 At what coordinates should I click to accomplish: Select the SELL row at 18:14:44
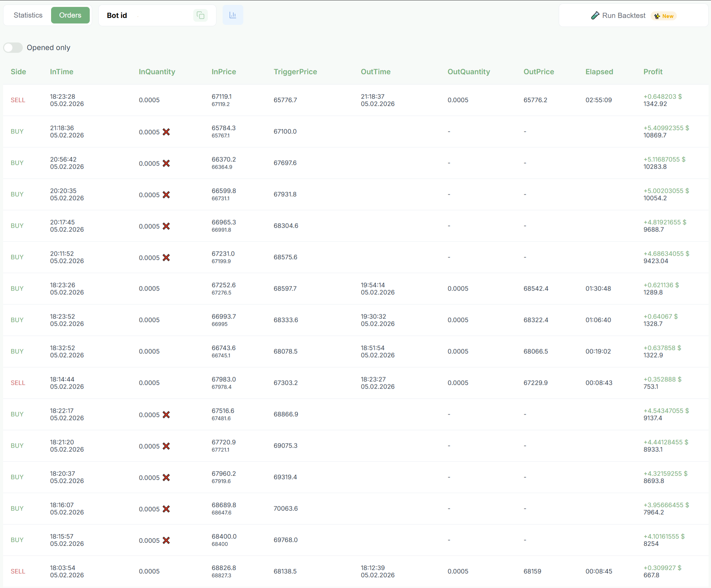355,383
